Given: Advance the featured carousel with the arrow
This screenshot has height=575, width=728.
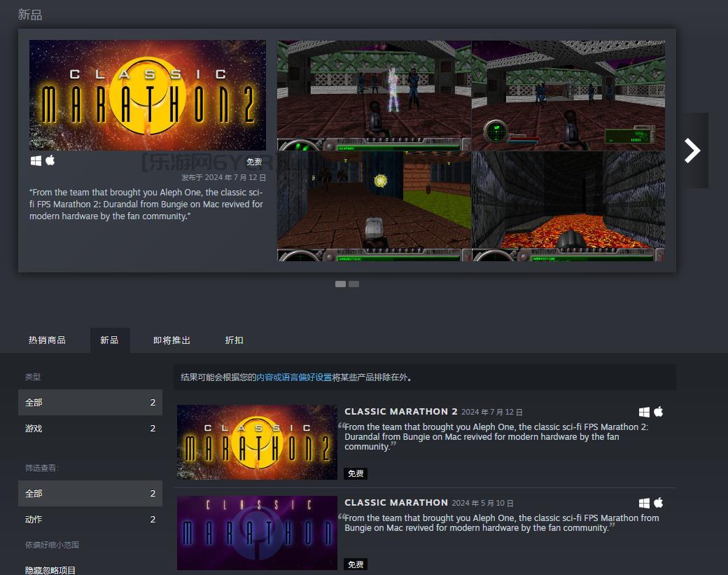Looking at the screenshot, I should pyautogui.click(x=692, y=150).
